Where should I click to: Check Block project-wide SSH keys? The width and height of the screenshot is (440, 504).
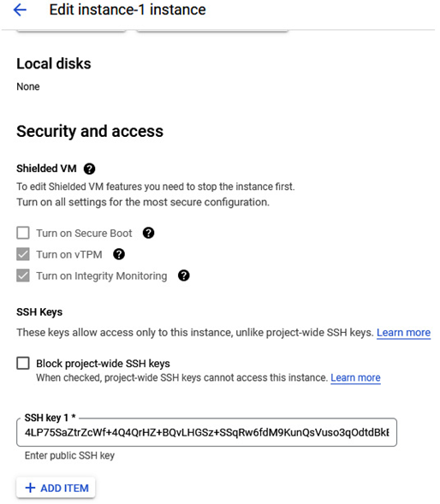[23, 363]
